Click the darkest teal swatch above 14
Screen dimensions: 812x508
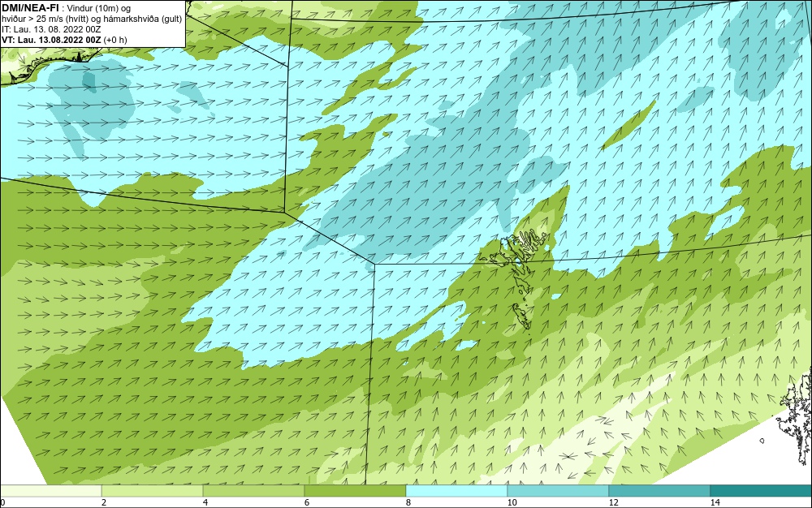point(762,491)
